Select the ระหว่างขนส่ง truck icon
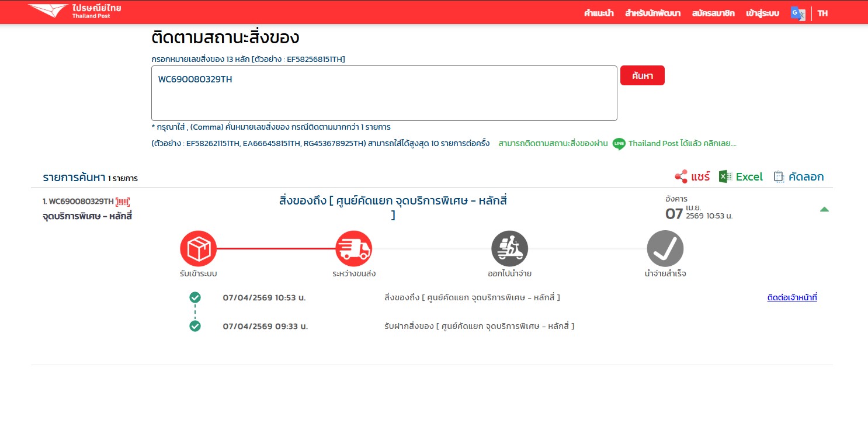This screenshot has height=430, width=868. tap(353, 249)
